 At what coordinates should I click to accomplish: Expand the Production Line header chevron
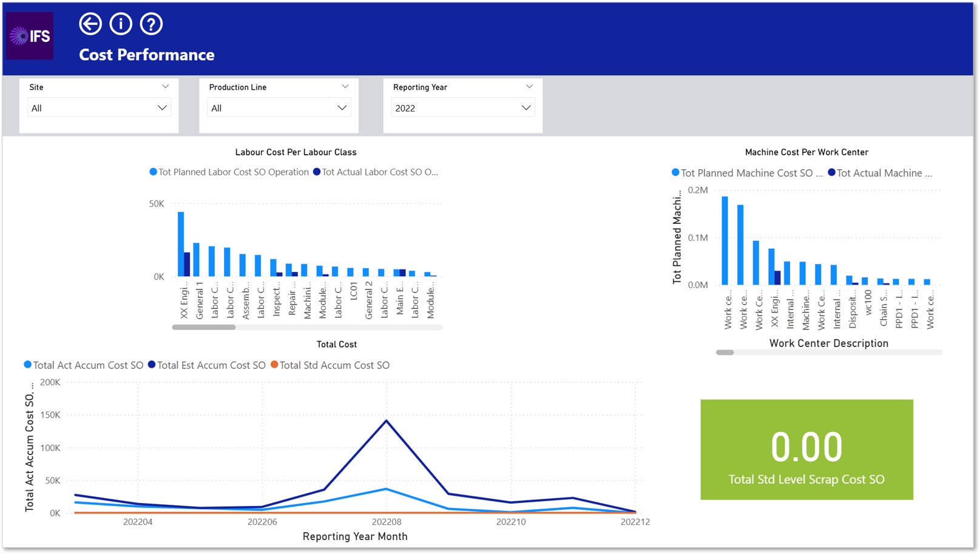pos(345,87)
